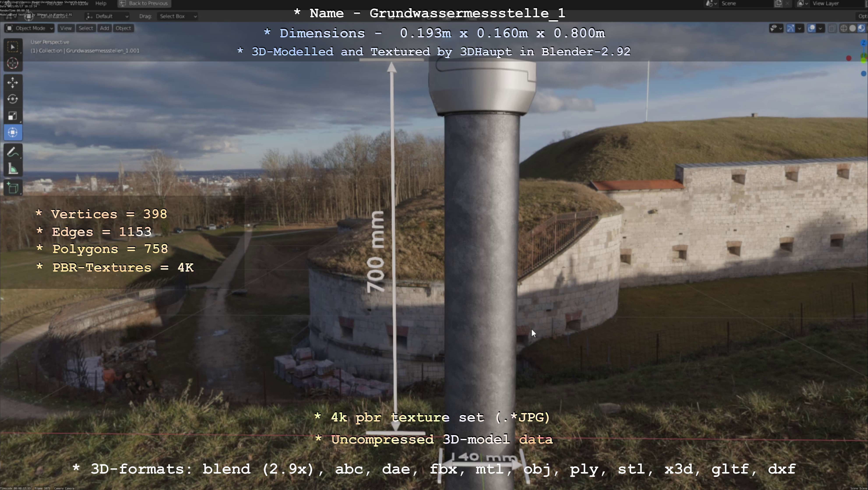Open the Help menu
The height and width of the screenshot is (490, 868).
(x=101, y=3)
